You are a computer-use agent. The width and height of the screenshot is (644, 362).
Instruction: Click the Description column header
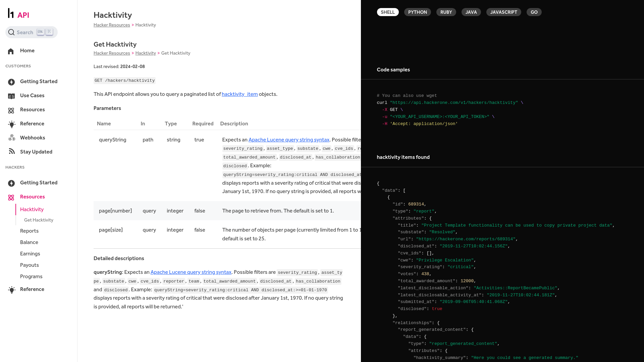tap(234, 124)
